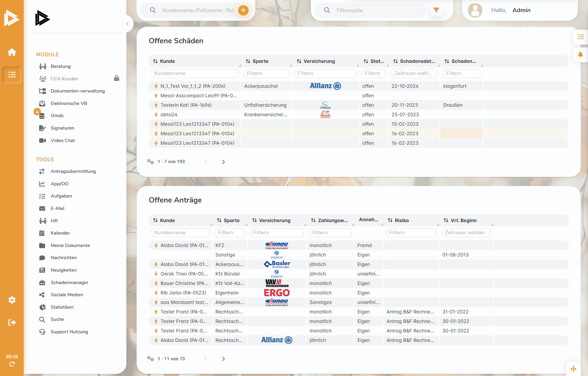Open table settings gears for Offene Schäden
This screenshot has height=376, width=588.
tap(150, 162)
